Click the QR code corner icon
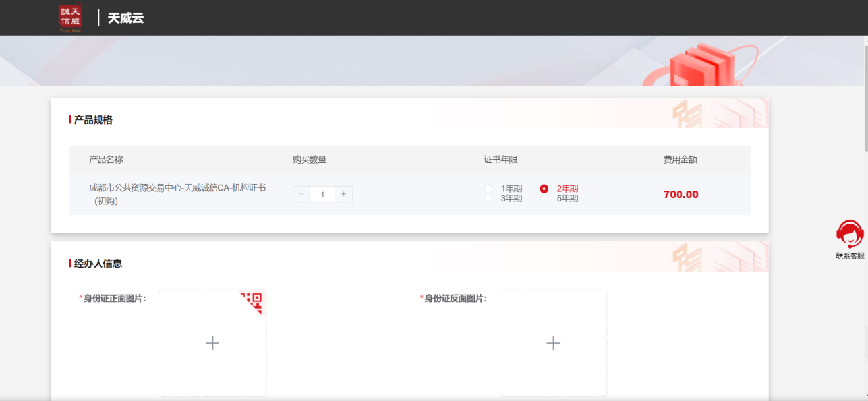 (x=253, y=302)
